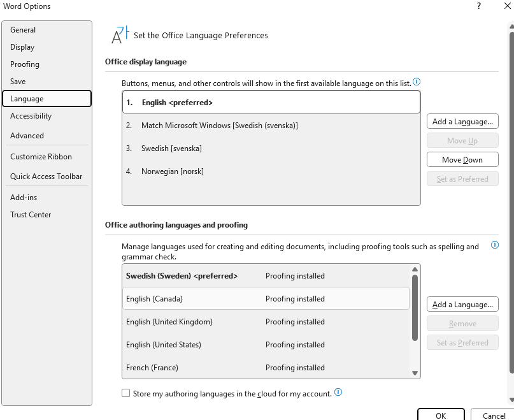Select English <preferred> display language row
Image resolution: width=514 pixels, height=420 pixels.
[271, 103]
